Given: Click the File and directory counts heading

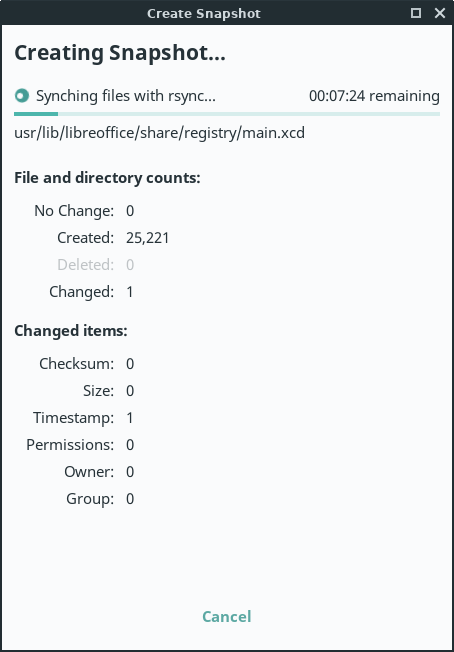Looking at the screenshot, I should (x=107, y=178).
